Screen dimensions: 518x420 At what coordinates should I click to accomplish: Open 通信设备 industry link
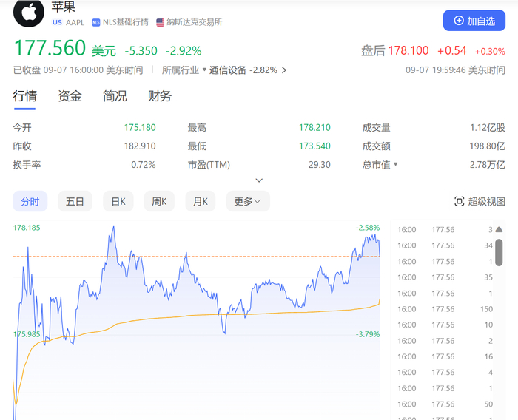click(228, 70)
